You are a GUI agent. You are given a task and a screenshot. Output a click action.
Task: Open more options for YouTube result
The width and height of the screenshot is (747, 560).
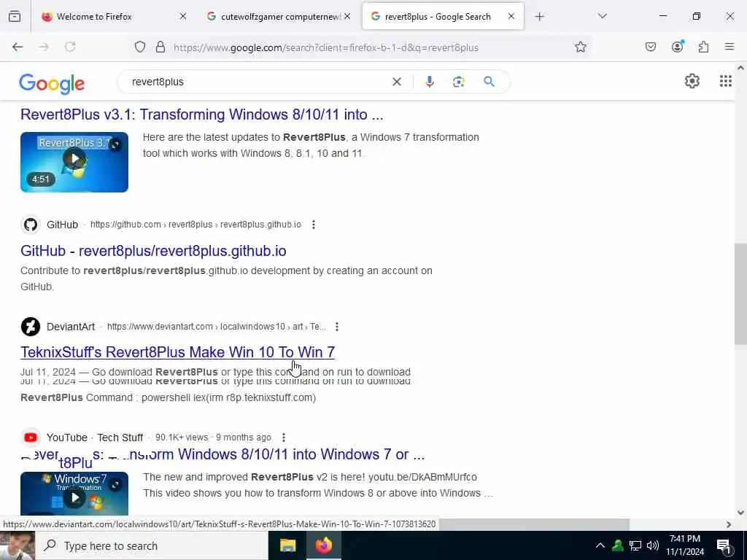click(x=284, y=437)
